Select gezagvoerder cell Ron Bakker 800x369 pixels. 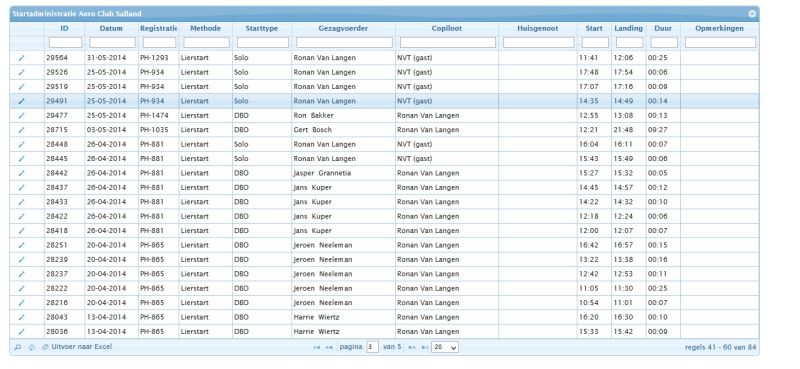(343, 116)
